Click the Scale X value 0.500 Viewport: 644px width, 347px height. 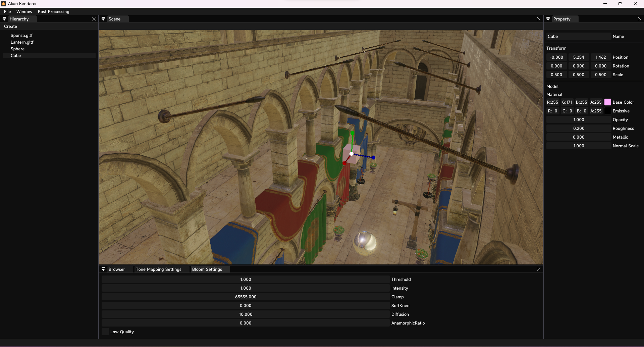coord(556,75)
